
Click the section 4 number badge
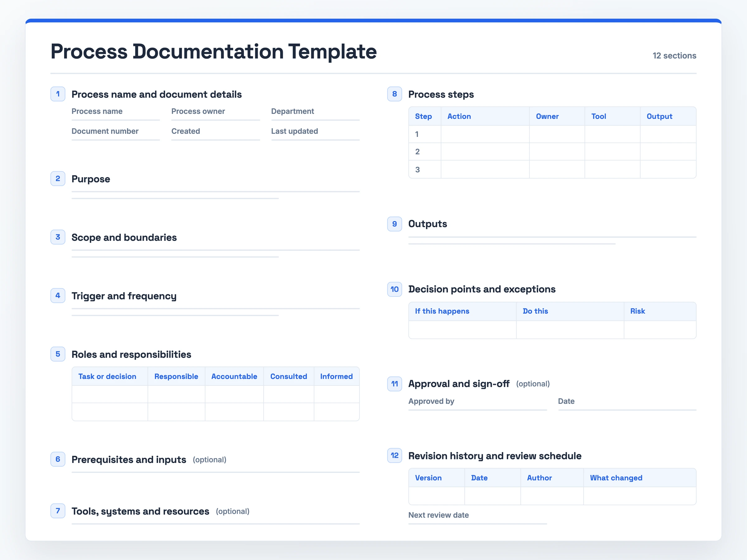coord(58,295)
